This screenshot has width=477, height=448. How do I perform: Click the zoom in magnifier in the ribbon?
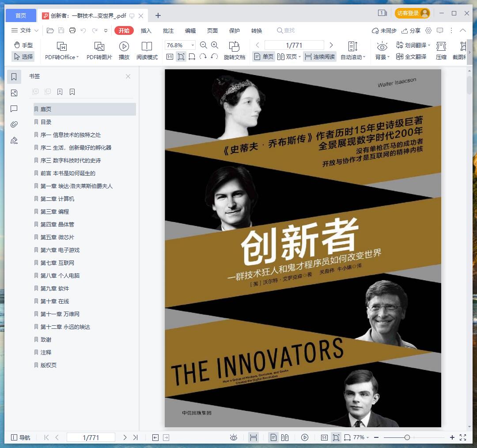click(215, 45)
